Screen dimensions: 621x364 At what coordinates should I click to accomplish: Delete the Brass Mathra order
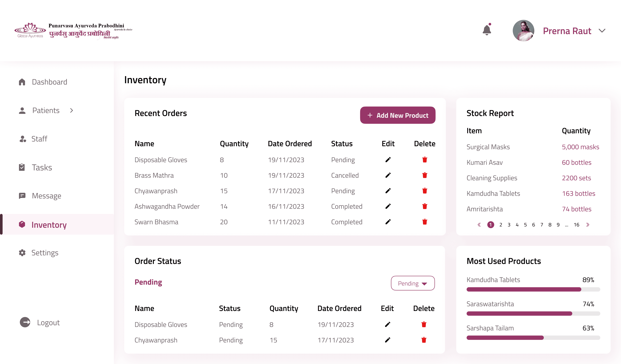pos(425,175)
